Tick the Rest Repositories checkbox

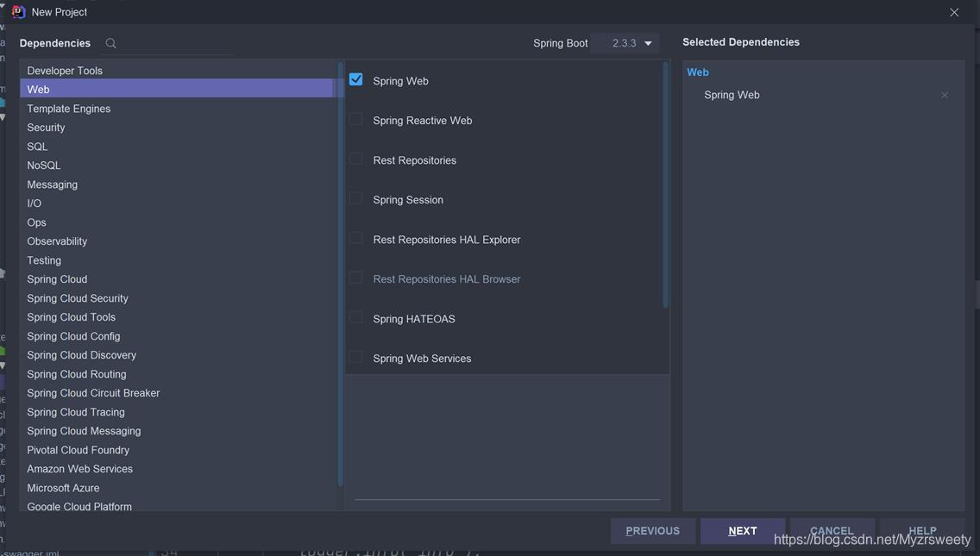pyautogui.click(x=355, y=159)
